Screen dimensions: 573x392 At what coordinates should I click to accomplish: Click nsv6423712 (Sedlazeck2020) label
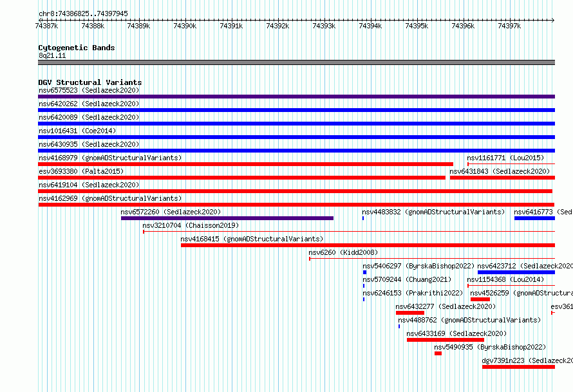coord(525,266)
